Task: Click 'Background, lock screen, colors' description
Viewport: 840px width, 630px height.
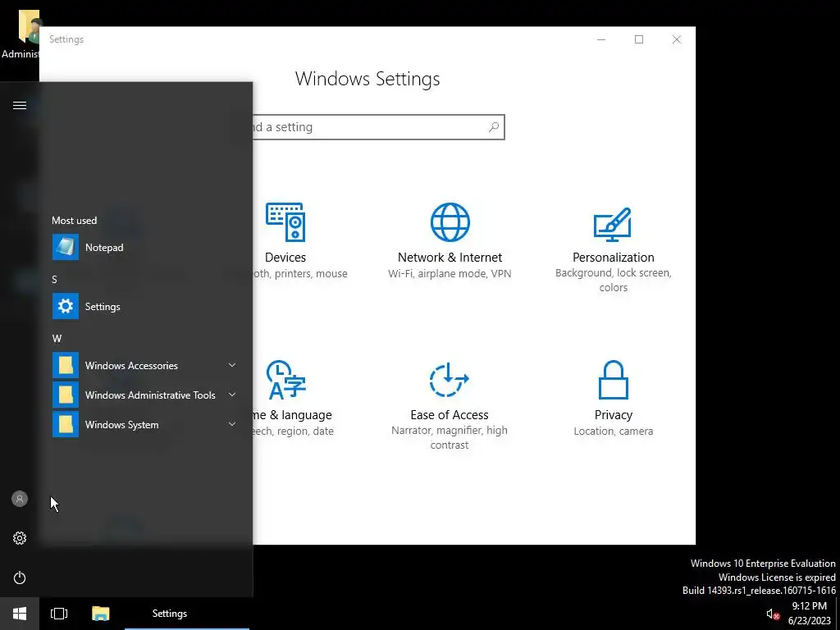Action: 614,281
